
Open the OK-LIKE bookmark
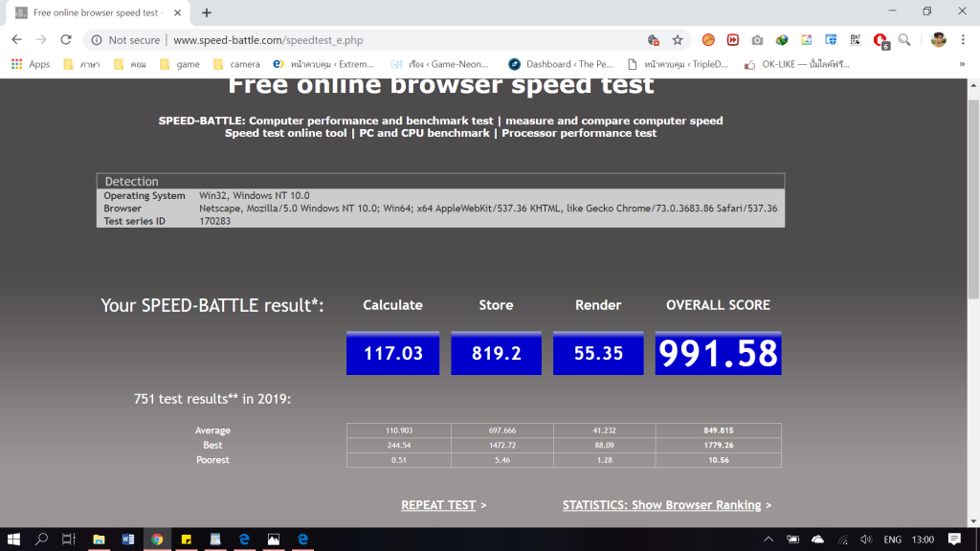pos(797,64)
